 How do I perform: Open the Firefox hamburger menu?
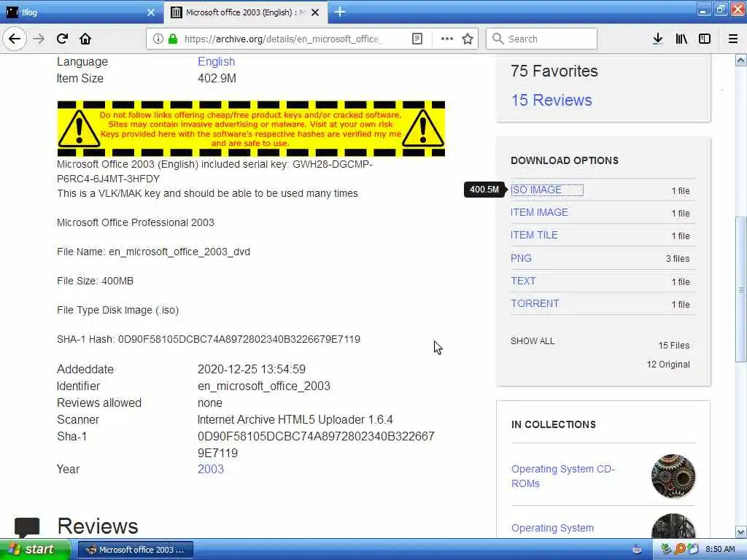click(733, 39)
